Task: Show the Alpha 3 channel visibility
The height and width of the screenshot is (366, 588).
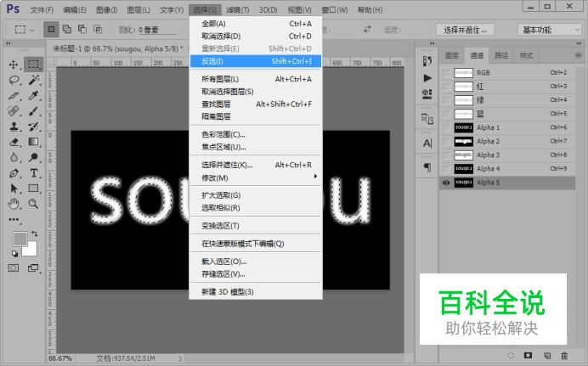Action: pos(446,155)
